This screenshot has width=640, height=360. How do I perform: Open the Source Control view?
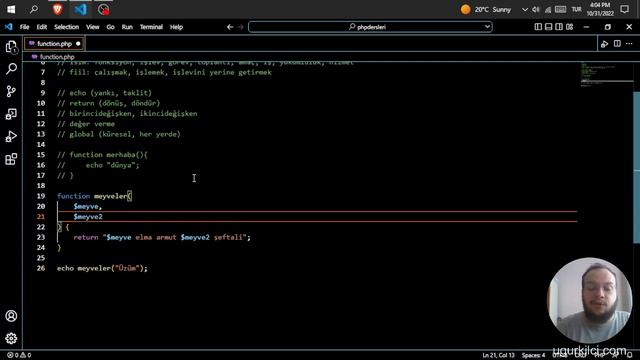click(11, 91)
